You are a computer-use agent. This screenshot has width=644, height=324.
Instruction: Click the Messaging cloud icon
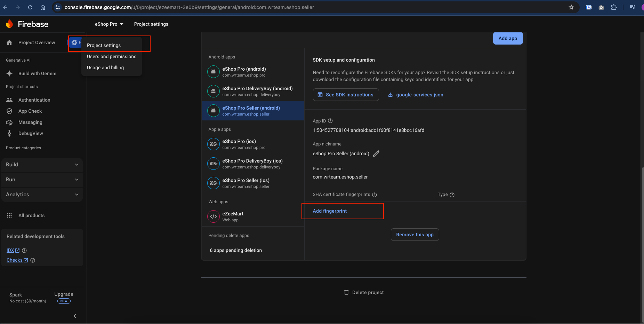[9, 122]
